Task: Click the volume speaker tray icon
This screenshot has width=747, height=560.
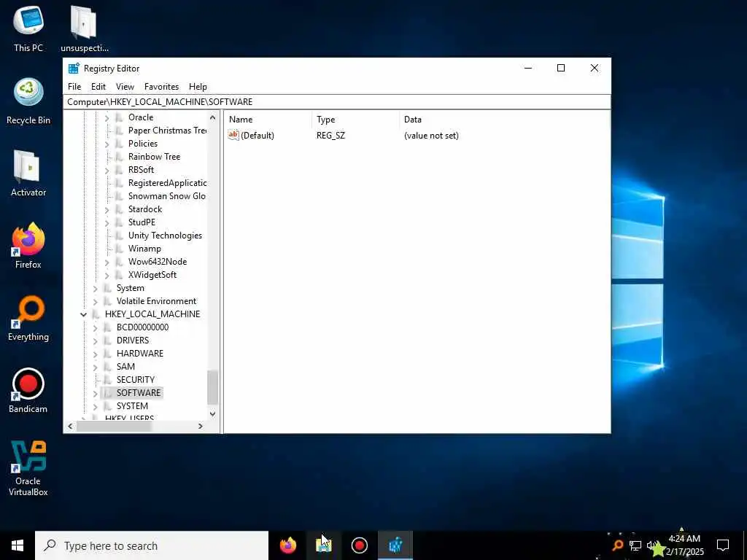Action: (651, 545)
